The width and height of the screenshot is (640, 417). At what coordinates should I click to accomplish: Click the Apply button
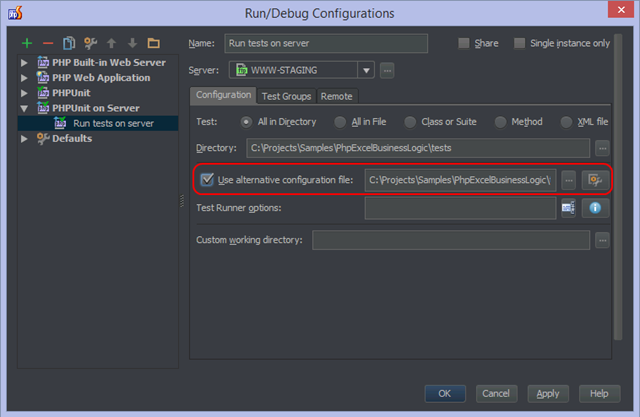[x=548, y=394]
